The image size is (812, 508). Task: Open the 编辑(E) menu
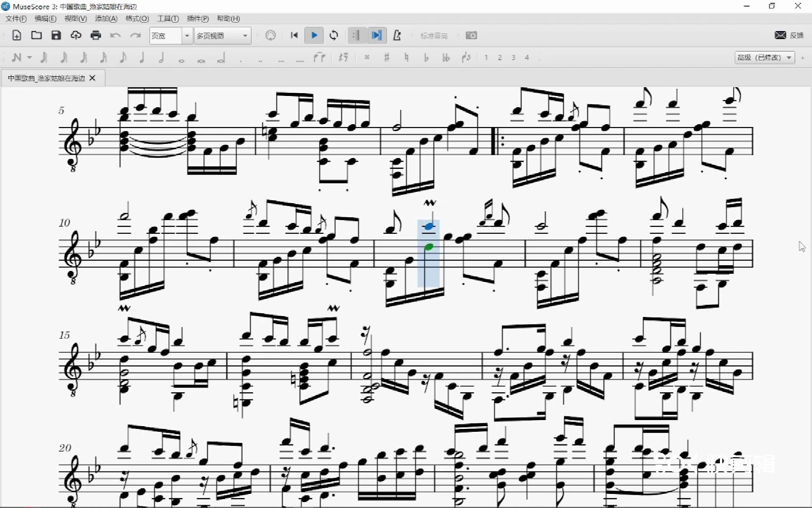pos(46,18)
